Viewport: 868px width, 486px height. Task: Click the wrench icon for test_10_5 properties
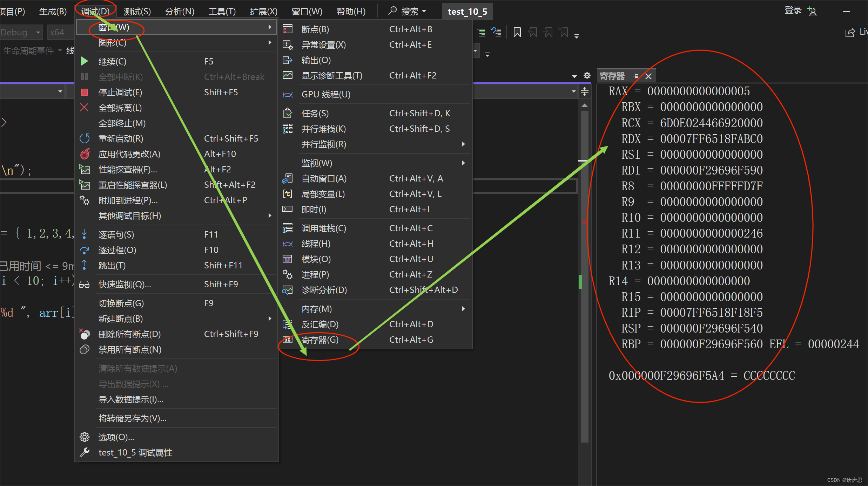[x=85, y=452]
